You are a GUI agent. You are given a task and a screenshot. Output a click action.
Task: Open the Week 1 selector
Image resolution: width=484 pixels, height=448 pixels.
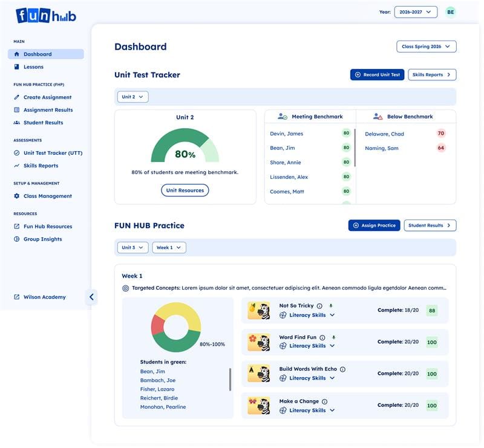coord(168,247)
